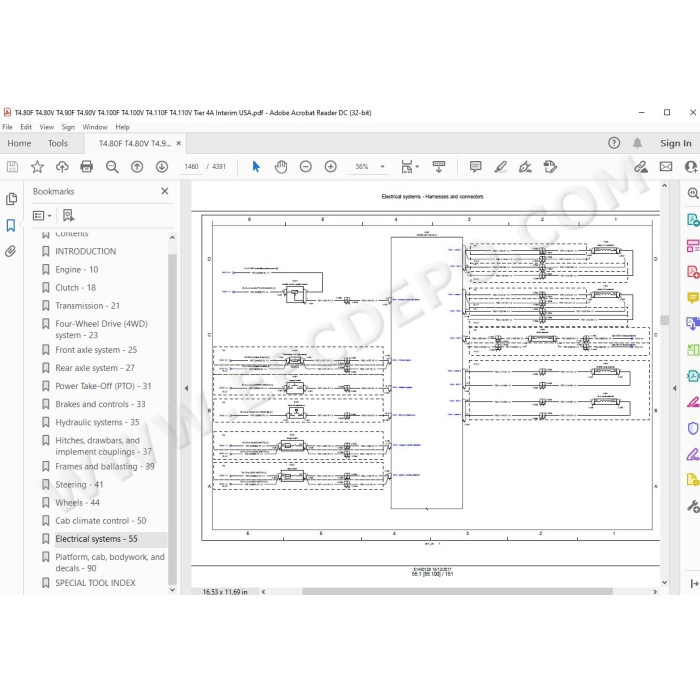Open More Tools wrench icon
Viewport: 700px width, 700px height.
pos(693,507)
